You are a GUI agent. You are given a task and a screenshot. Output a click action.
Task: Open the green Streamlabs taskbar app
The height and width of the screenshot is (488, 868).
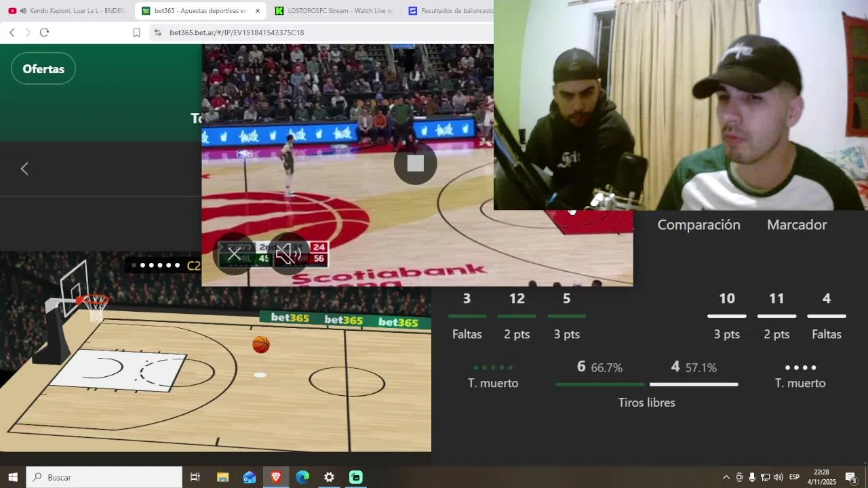click(356, 477)
